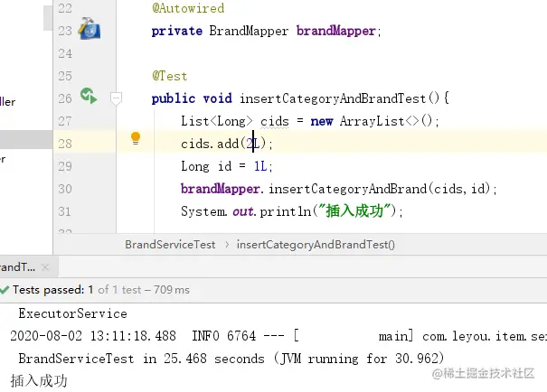Viewport: 547px width, 392px height.
Task: Click line number 27 in the gutter
Action: point(65,121)
